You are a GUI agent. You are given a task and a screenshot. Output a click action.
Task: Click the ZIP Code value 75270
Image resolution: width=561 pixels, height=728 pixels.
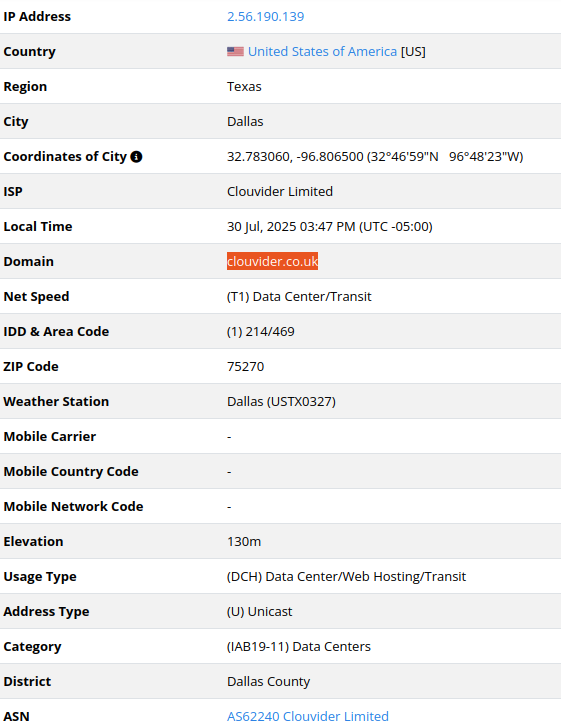click(245, 367)
